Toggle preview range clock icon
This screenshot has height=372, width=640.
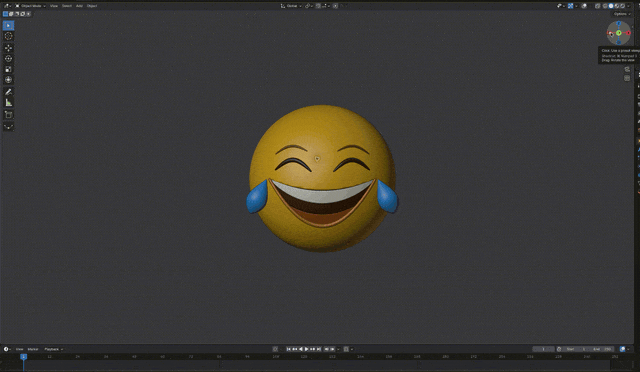[559, 349]
